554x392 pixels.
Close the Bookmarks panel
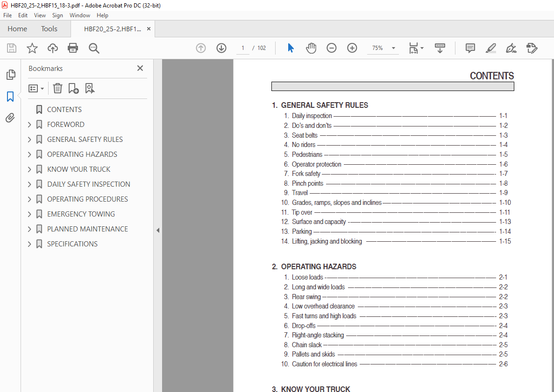140,68
